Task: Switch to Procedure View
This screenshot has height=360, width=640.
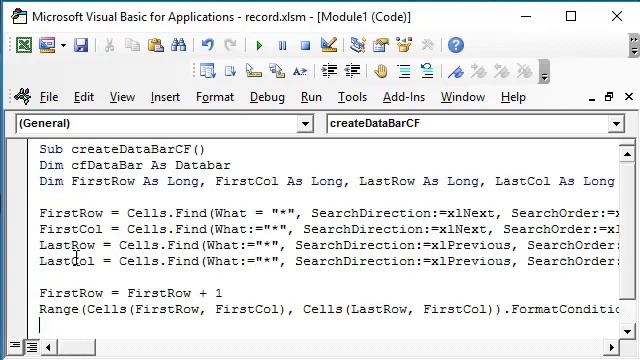Action: click(x=15, y=347)
